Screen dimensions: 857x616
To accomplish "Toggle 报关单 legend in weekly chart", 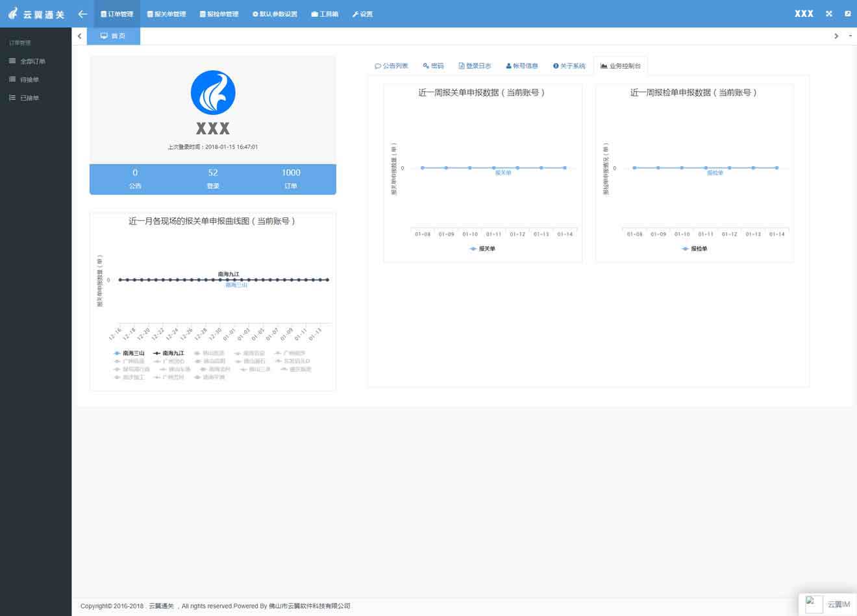I will coord(482,249).
